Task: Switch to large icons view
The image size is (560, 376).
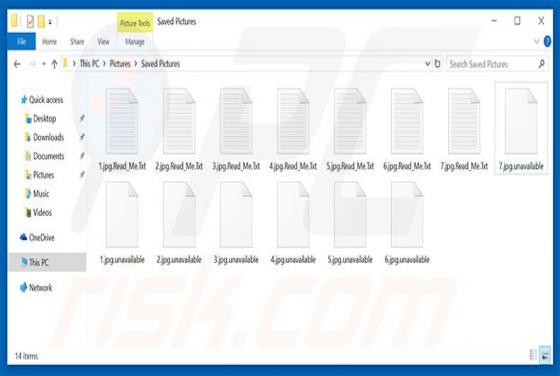Action: pos(545,355)
